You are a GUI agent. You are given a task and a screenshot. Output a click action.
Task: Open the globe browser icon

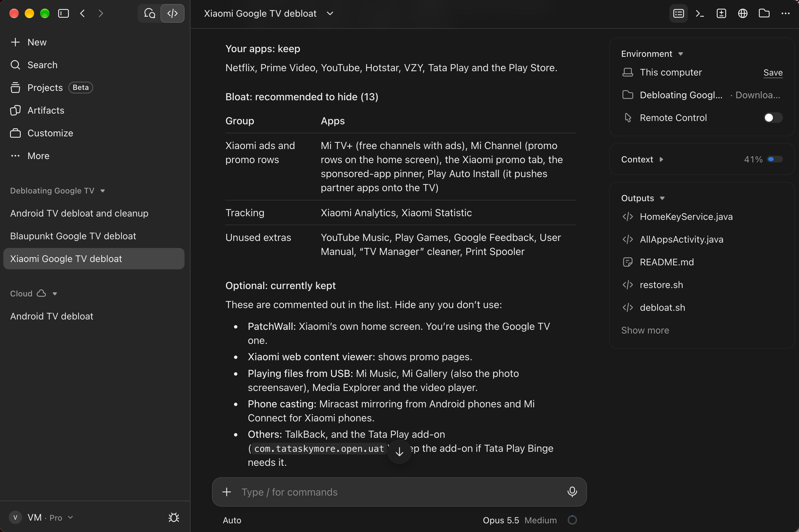tap(743, 14)
